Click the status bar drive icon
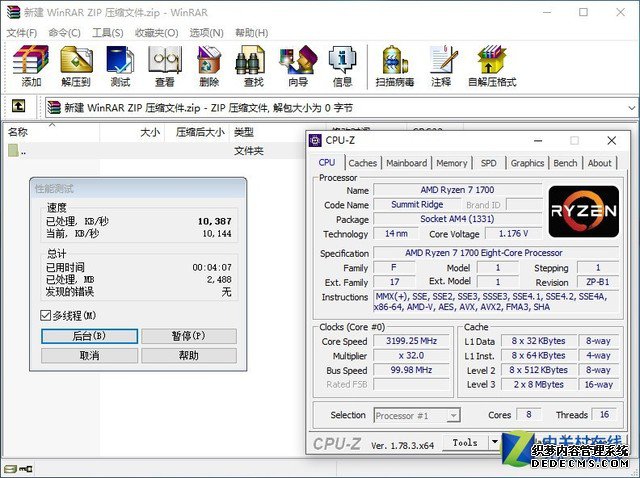 (10, 469)
